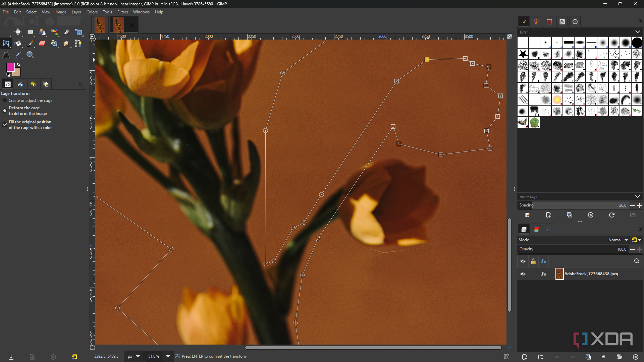
Task: Toggle the lock column header icon
Action: [533, 261]
